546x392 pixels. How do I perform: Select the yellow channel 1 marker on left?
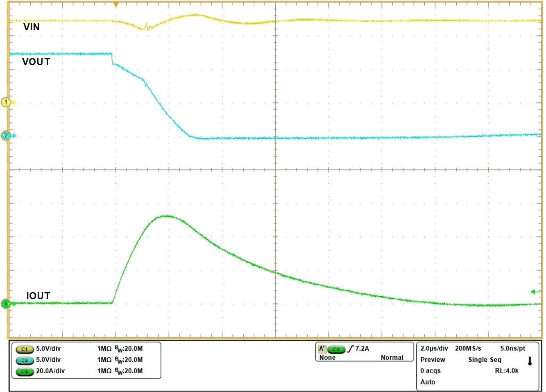[x=7, y=102]
